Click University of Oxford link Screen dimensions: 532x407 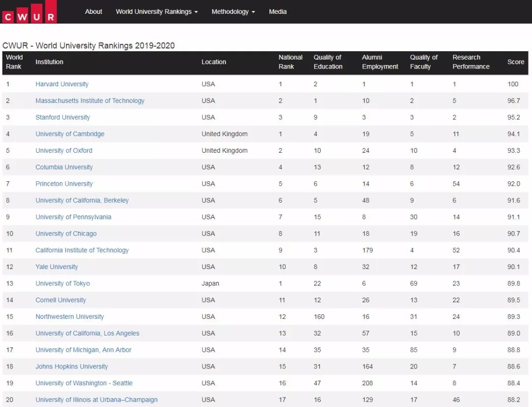[x=64, y=151]
